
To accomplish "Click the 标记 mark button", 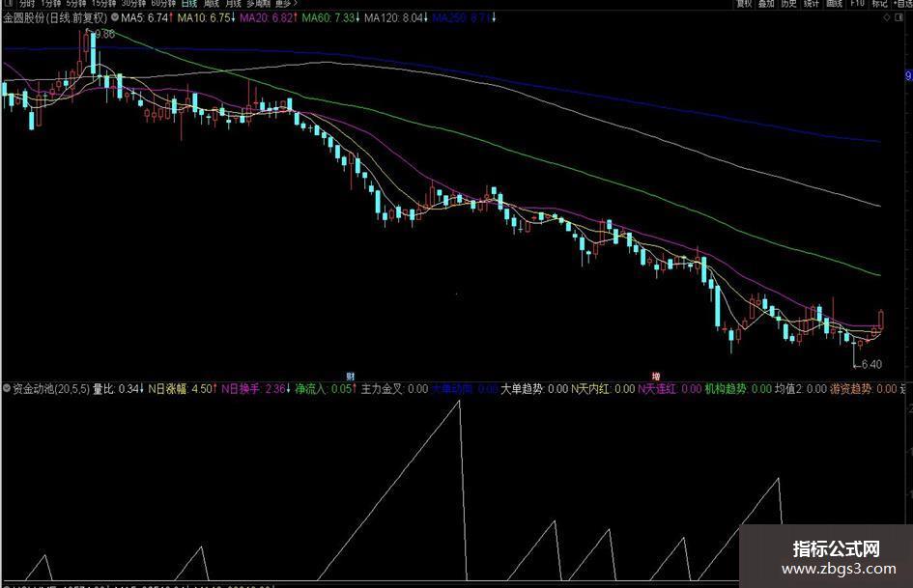I will click(x=879, y=4).
